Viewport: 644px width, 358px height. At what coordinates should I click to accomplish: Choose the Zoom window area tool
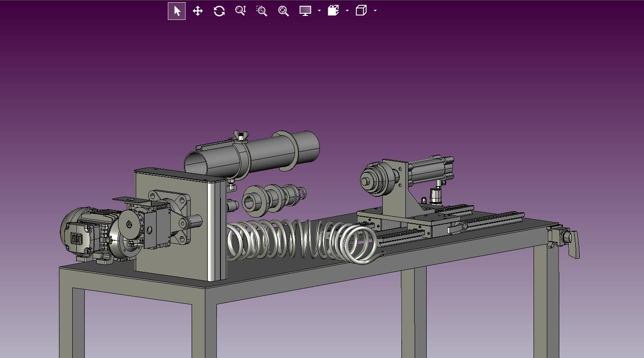pyautogui.click(x=262, y=11)
